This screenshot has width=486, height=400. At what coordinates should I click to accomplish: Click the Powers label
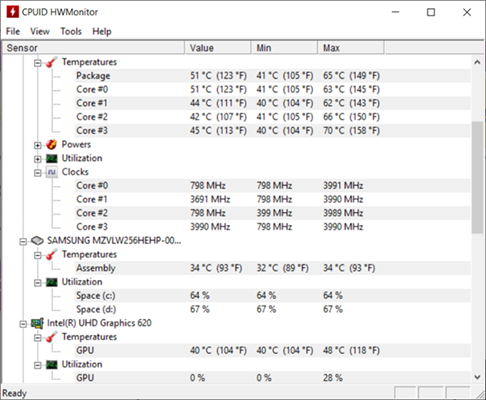(x=76, y=144)
